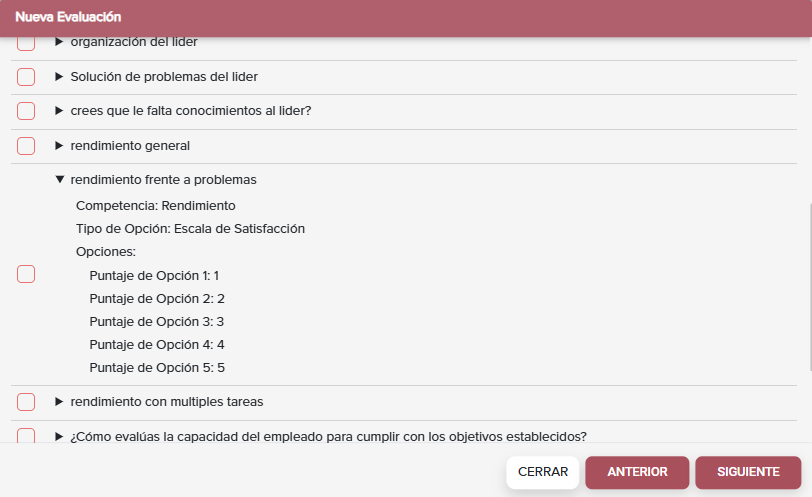Image resolution: width=812 pixels, height=497 pixels.
Task: Check the box beside 'rendimiento frente a problemas' options
Action: coord(26,274)
